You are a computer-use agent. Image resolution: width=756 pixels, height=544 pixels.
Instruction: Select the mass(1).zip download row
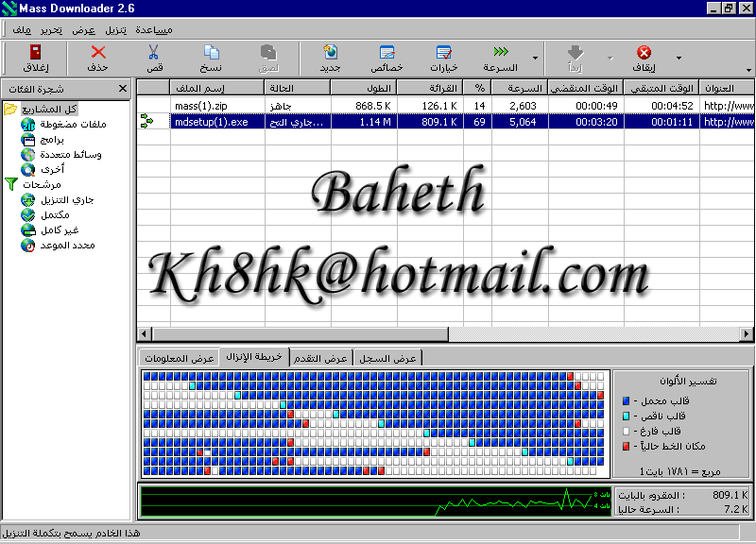(199, 106)
